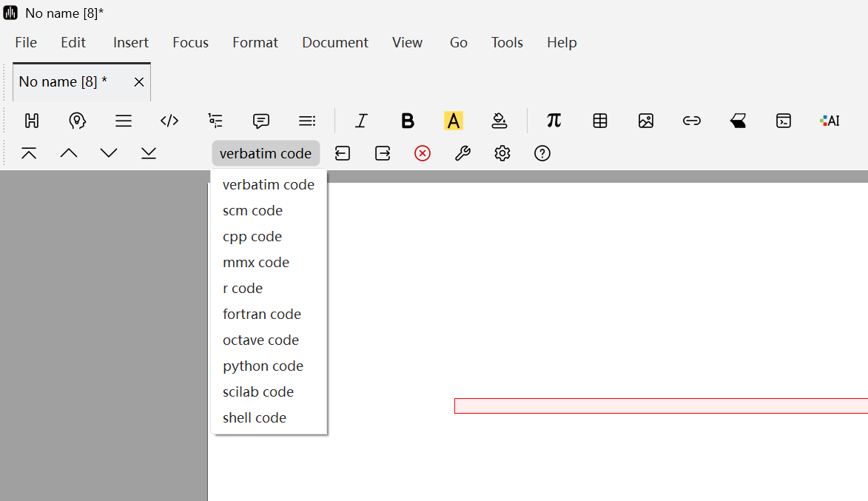Click the red circled X remove icon
This screenshot has width=868, height=501.
[x=423, y=153]
